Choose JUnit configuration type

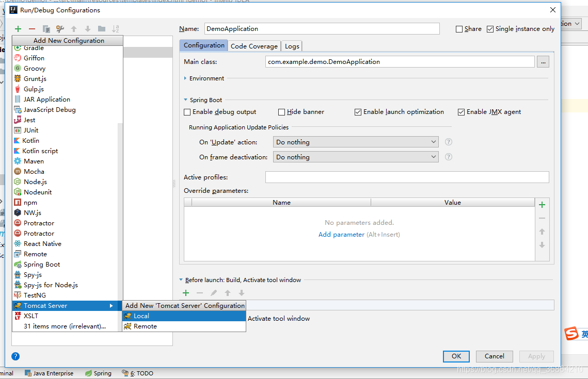[66, 130]
